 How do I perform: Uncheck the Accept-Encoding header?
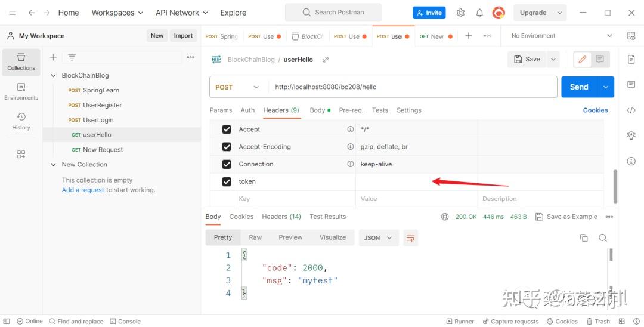[x=227, y=147]
